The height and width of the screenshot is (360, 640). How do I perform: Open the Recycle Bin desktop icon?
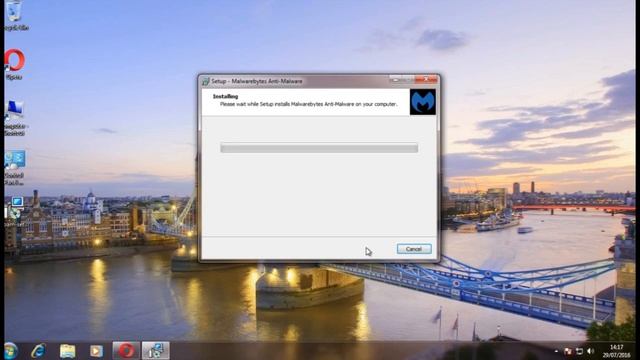tap(15, 15)
